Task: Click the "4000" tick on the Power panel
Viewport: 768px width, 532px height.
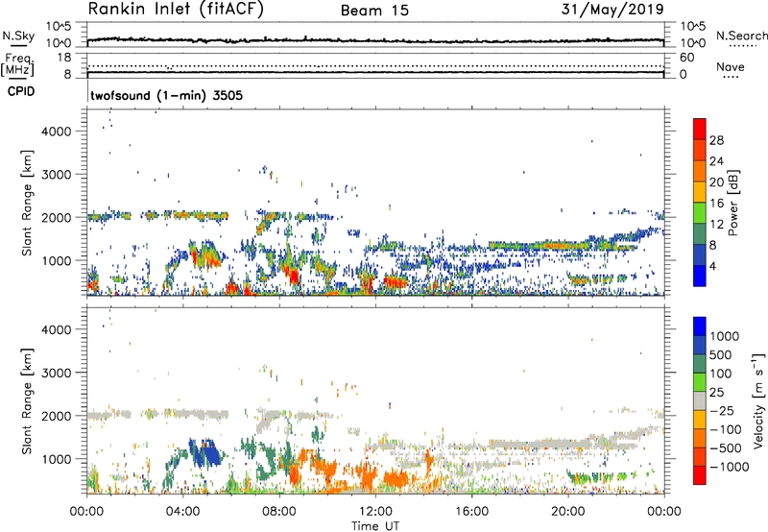Action: tap(57, 132)
